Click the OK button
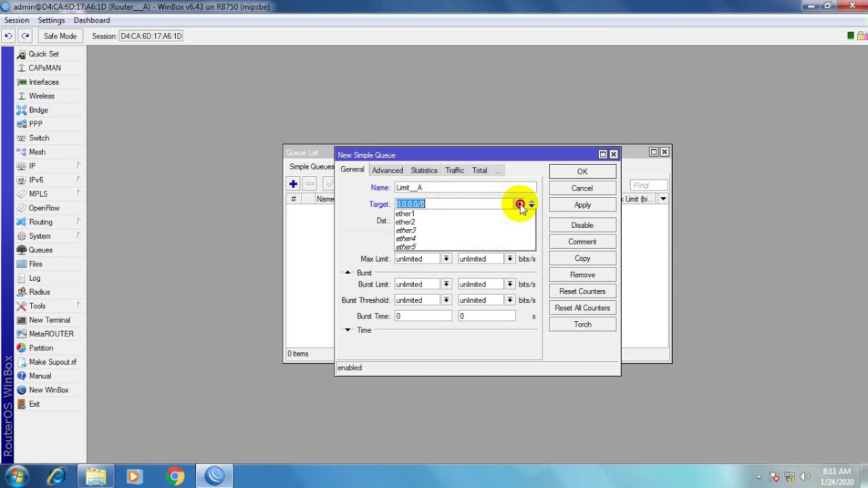This screenshot has width=868, height=488. [583, 171]
